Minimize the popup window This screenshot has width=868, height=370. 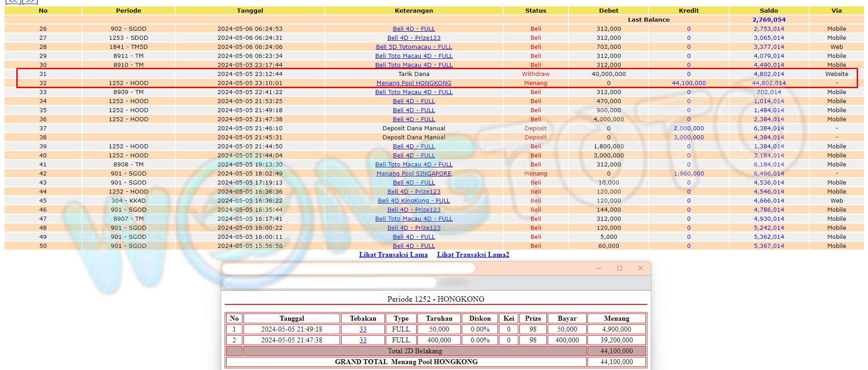(x=598, y=268)
